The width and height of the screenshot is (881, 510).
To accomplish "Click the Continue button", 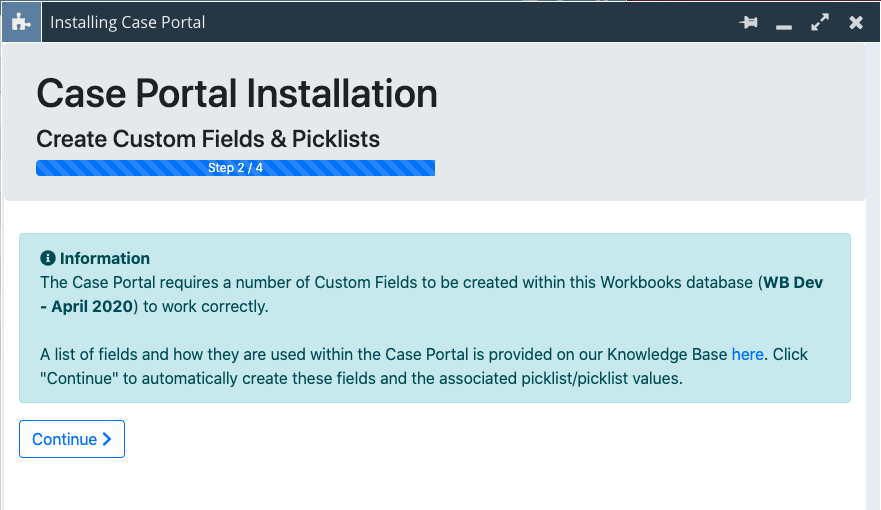I will click(72, 439).
